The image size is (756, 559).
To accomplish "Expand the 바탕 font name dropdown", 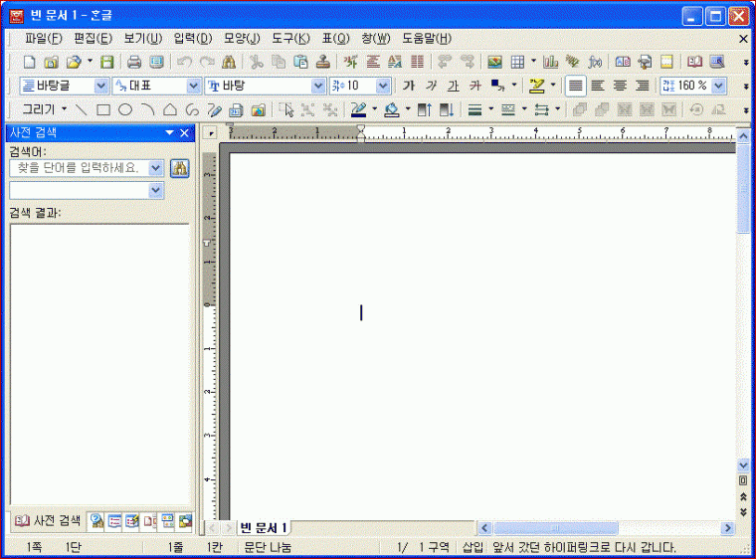I will coord(318,86).
